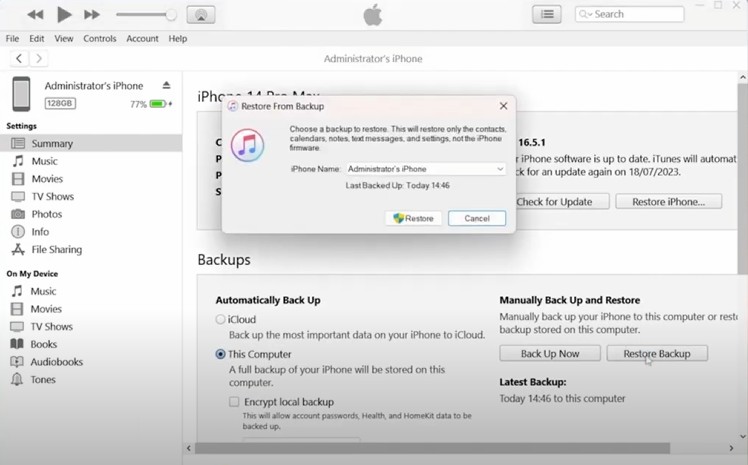This screenshot has width=748, height=465.
Task: Select the iCloud backup radio button
Action: click(x=220, y=320)
